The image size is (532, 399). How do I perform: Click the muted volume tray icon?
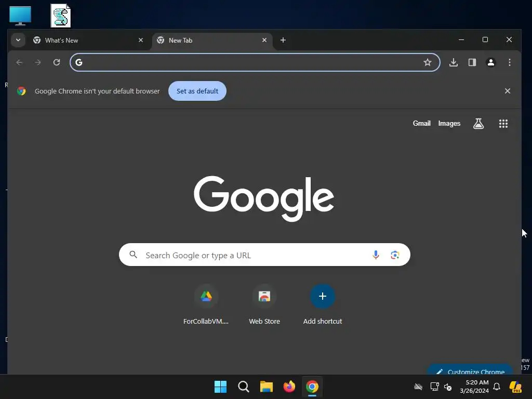448,387
